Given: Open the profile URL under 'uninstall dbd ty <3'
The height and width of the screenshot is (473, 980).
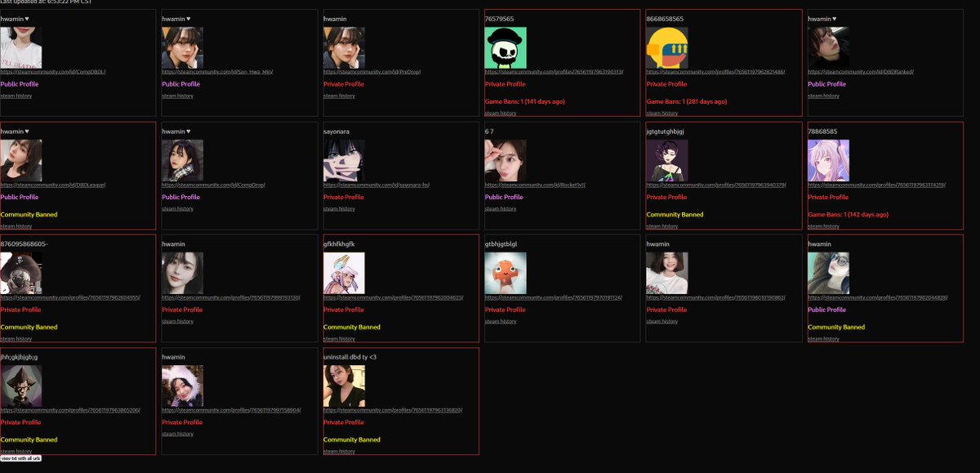Looking at the screenshot, I should (393, 410).
